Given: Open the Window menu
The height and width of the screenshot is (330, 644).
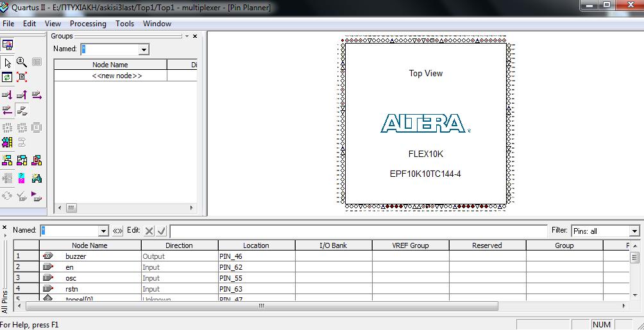Looking at the screenshot, I should point(157,24).
